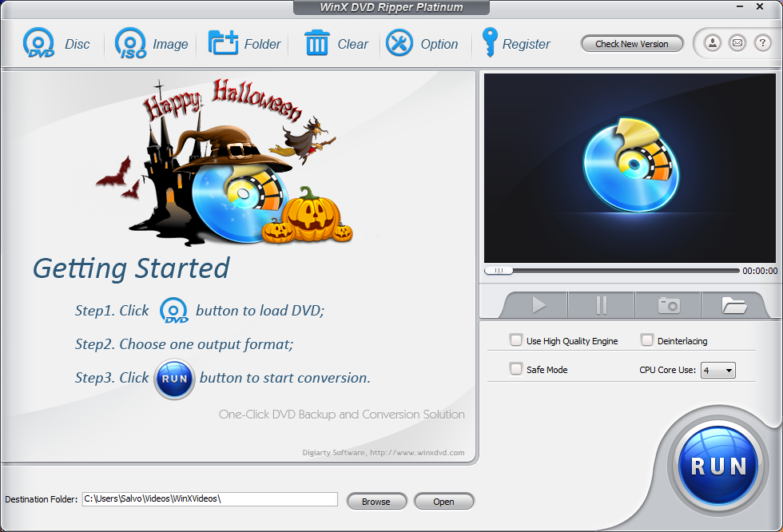
Task: Click the Getting Started heading
Action: click(131, 268)
